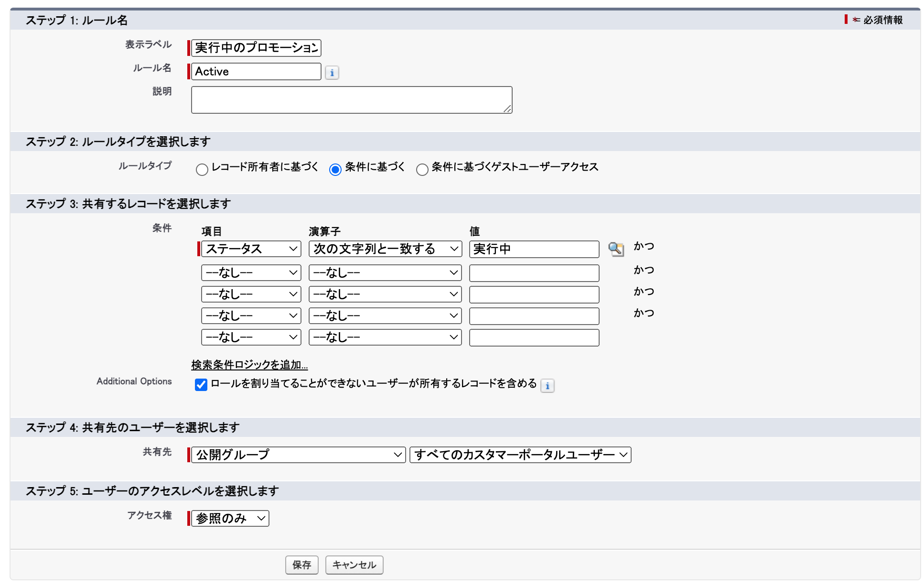Viewport: 924px width, 587px height.
Task: Open the fourth row operator dropdown
Action: tap(385, 316)
